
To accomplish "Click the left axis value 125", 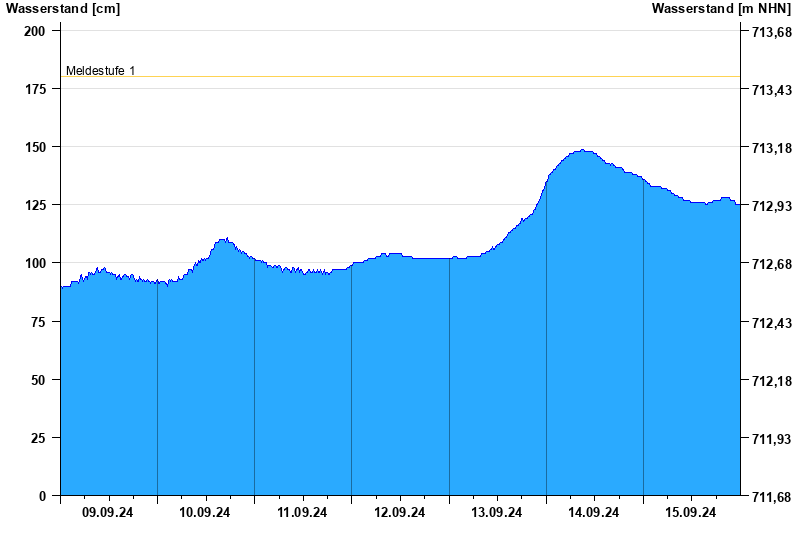I will (35, 205).
